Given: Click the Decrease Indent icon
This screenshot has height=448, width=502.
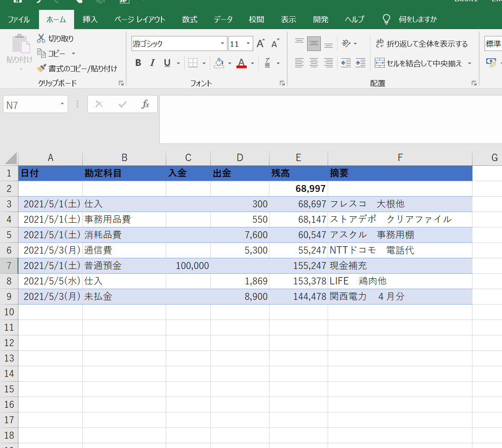Looking at the screenshot, I should tap(346, 63).
